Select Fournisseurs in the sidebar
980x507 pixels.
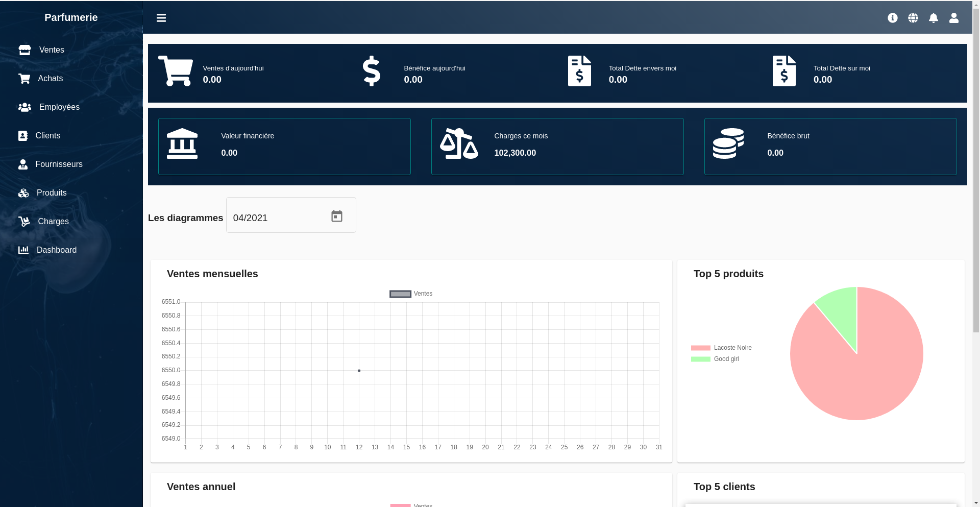[59, 164]
